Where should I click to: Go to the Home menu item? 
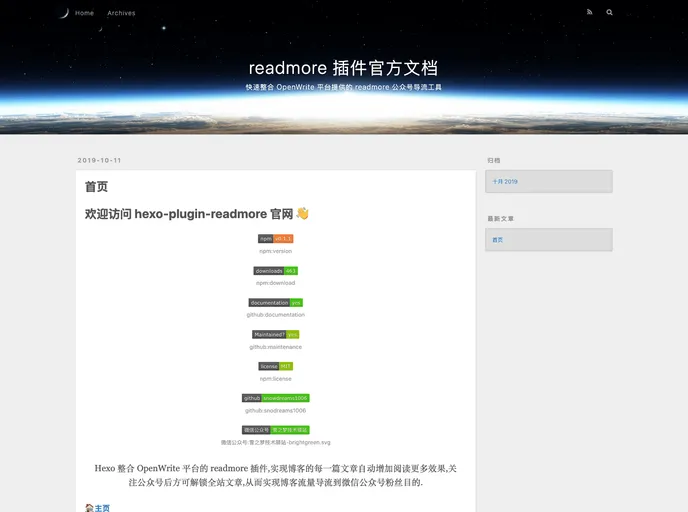pos(84,13)
